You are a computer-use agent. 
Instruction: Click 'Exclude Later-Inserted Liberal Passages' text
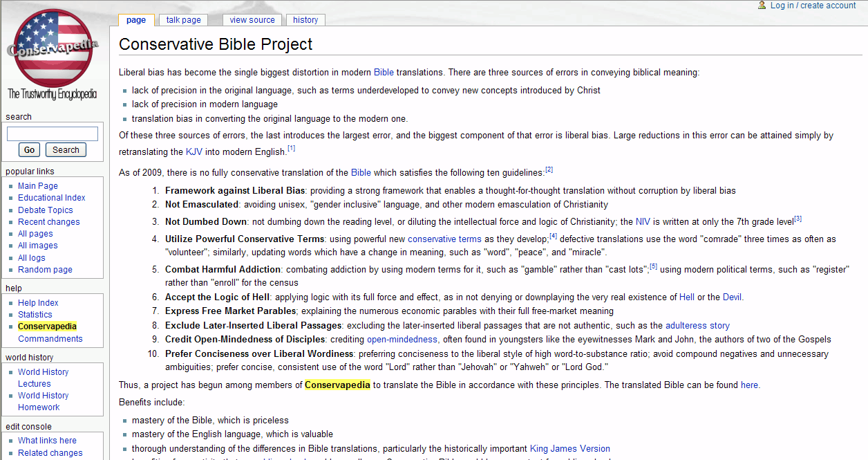click(x=254, y=325)
